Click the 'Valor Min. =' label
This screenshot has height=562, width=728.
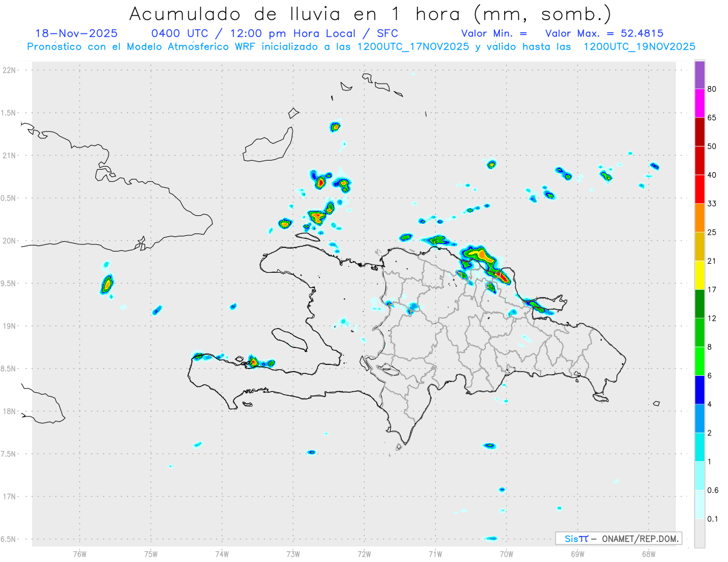pos(494,33)
